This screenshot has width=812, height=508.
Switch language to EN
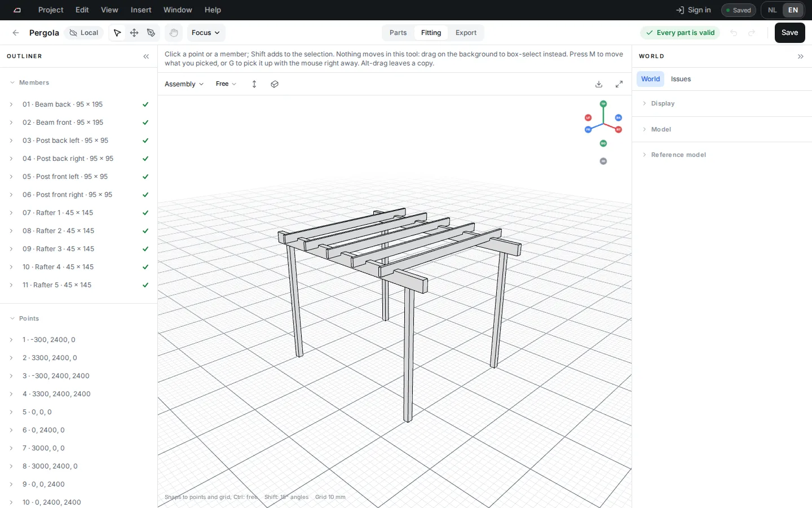pyautogui.click(x=793, y=10)
